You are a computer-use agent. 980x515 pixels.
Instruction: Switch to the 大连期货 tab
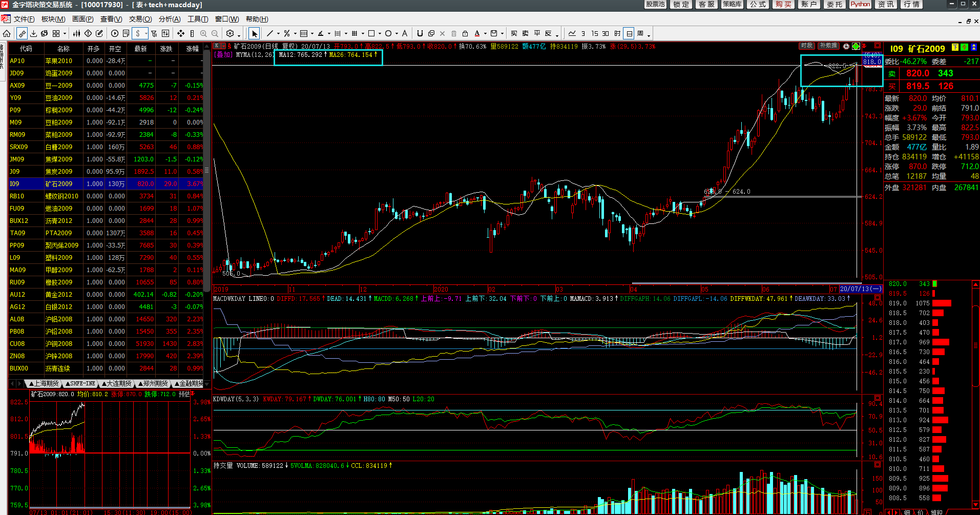[117, 383]
